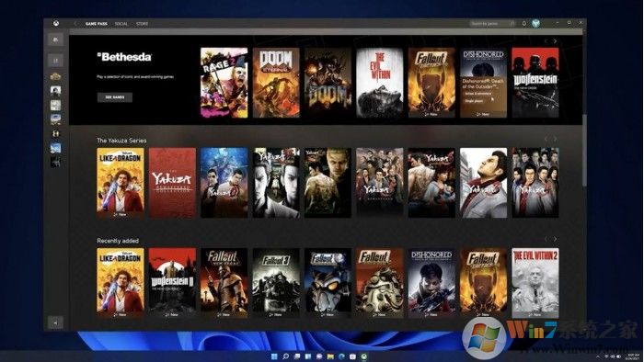
Task: Go back with the back arrow
Action: [75, 24]
